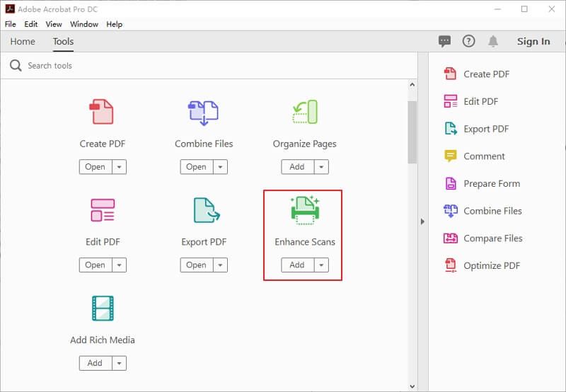Select the Enhance Scans icon
This screenshot has height=392, width=566.
point(305,210)
